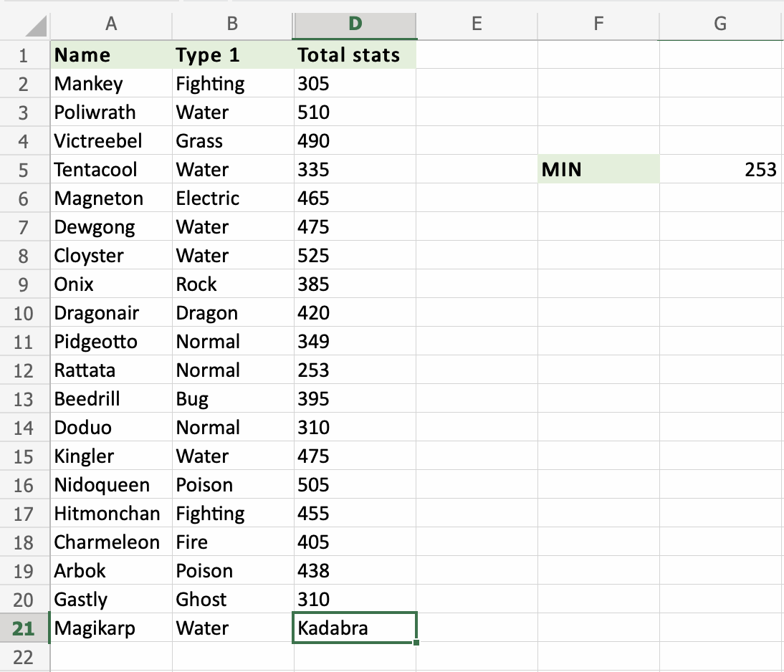Select column A header
Screen dimensions: 784x672
pyautogui.click(x=111, y=24)
